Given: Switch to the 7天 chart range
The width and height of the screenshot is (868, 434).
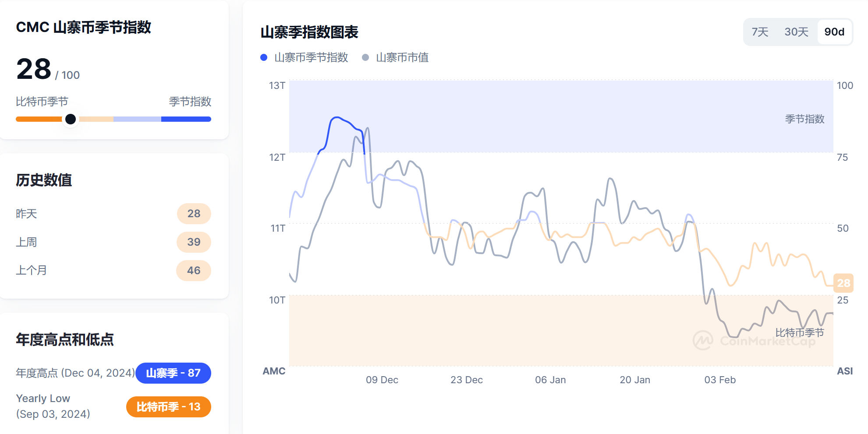Looking at the screenshot, I should click(760, 32).
